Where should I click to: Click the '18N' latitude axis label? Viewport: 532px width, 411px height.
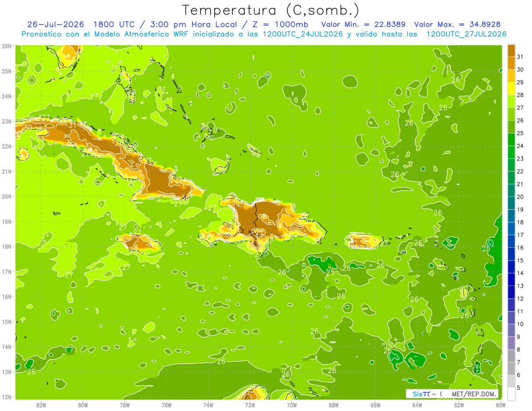click(x=6, y=247)
